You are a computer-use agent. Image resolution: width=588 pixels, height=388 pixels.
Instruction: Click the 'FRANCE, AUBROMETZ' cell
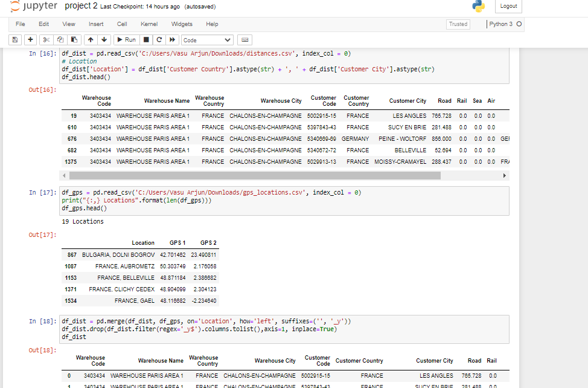tap(125, 267)
